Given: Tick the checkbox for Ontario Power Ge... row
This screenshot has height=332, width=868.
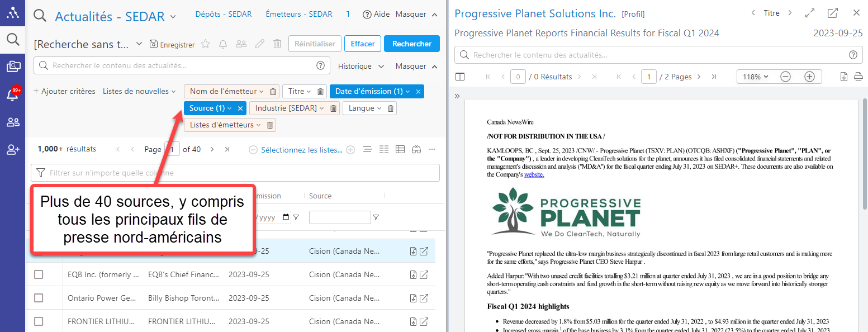Looking at the screenshot, I should click(39, 298).
